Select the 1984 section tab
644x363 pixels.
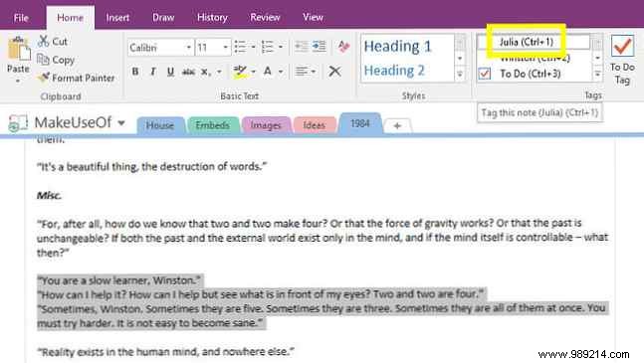coord(360,123)
